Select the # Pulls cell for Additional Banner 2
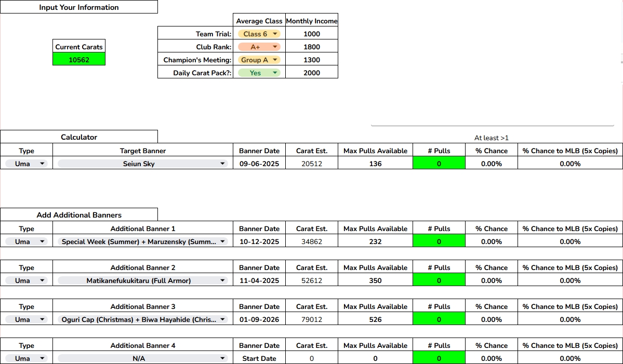The image size is (623, 364). point(439,280)
